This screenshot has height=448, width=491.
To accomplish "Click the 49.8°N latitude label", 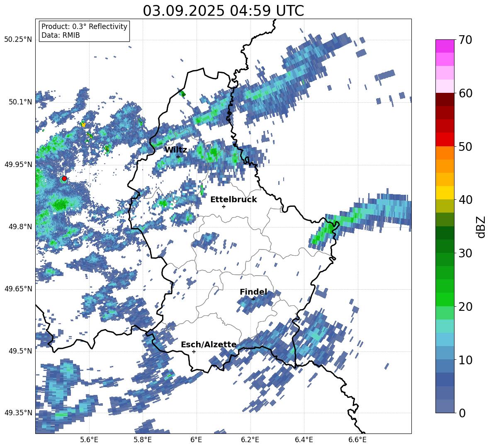I will click(x=20, y=227).
